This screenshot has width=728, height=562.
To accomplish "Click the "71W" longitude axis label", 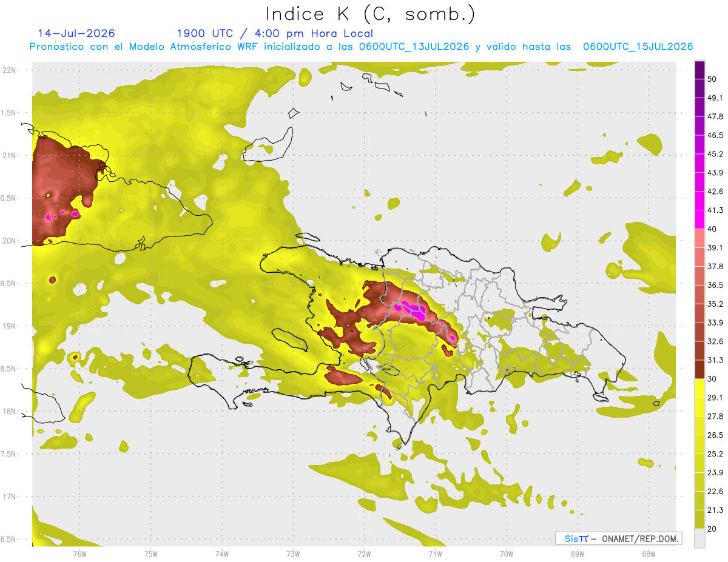I will point(435,554).
